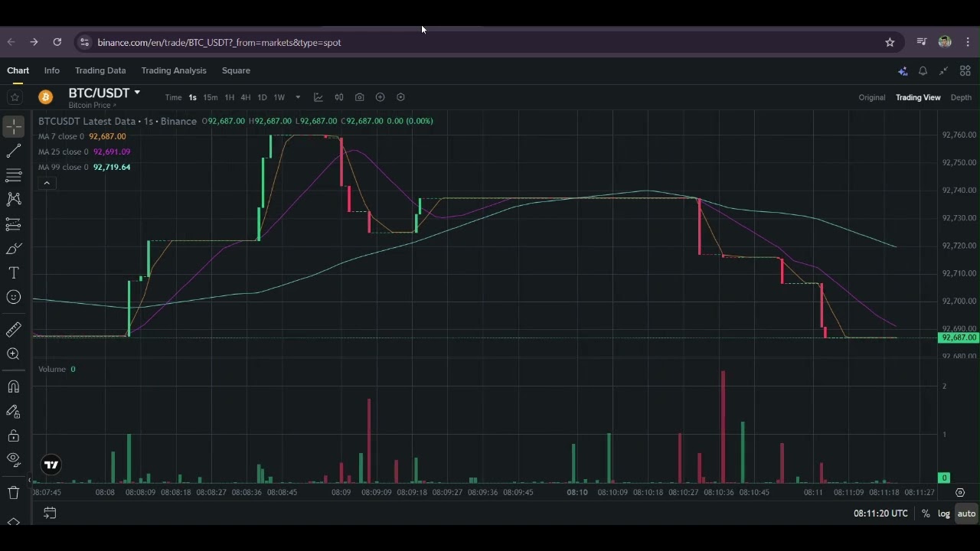Select the trend line drawing tool
This screenshot has width=980, height=551.
click(x=14, y=151)
